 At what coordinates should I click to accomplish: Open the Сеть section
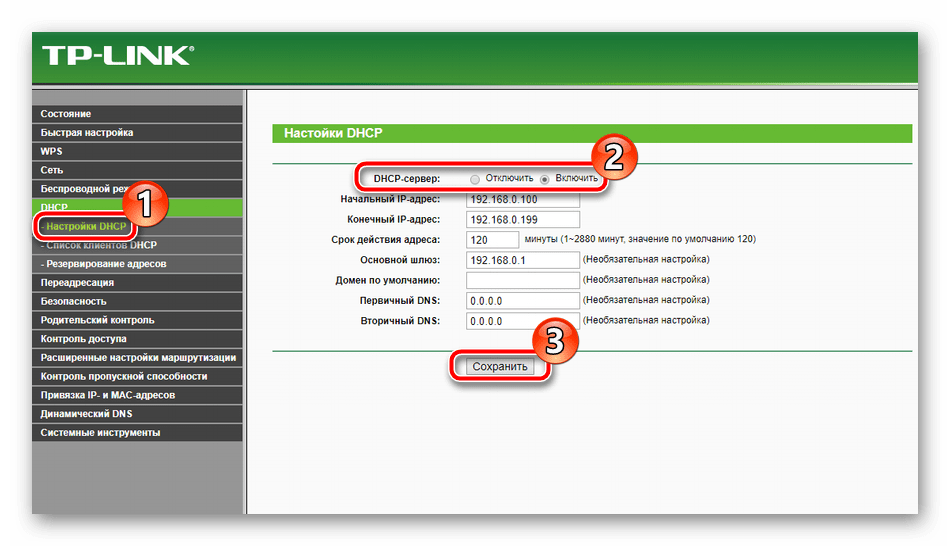(x=137, y=170)
